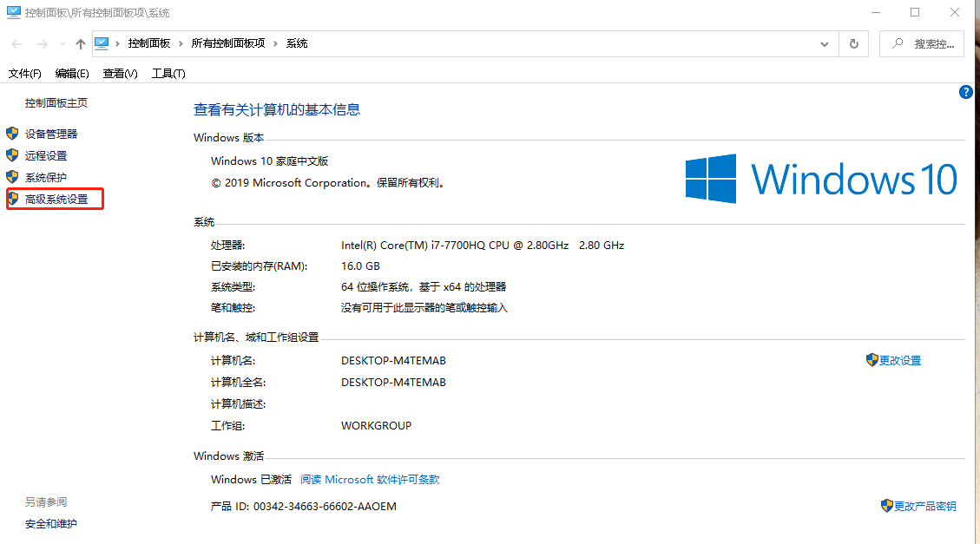The width and height of the screenshot is (980, 544).
Task: Click 更改产品密钥 link
Action: [925, 506]
